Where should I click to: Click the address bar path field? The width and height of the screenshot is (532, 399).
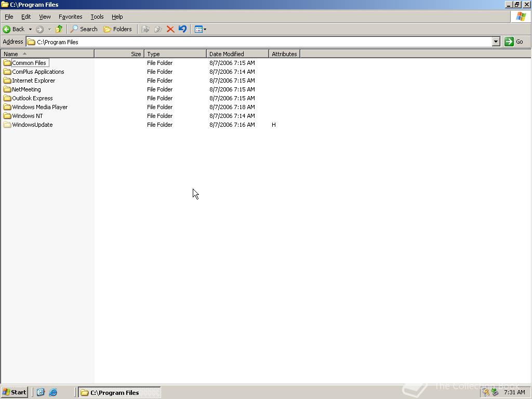pos(260,42)
